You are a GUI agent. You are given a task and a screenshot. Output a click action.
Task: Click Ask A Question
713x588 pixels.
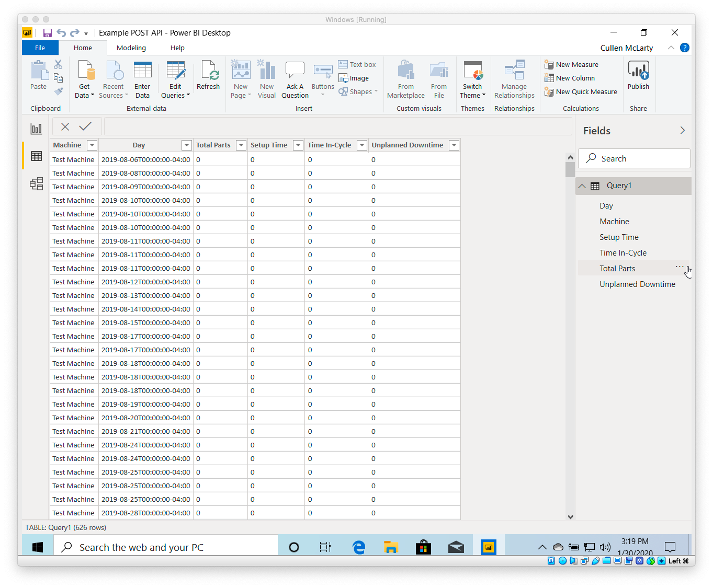tap(295, 79)
